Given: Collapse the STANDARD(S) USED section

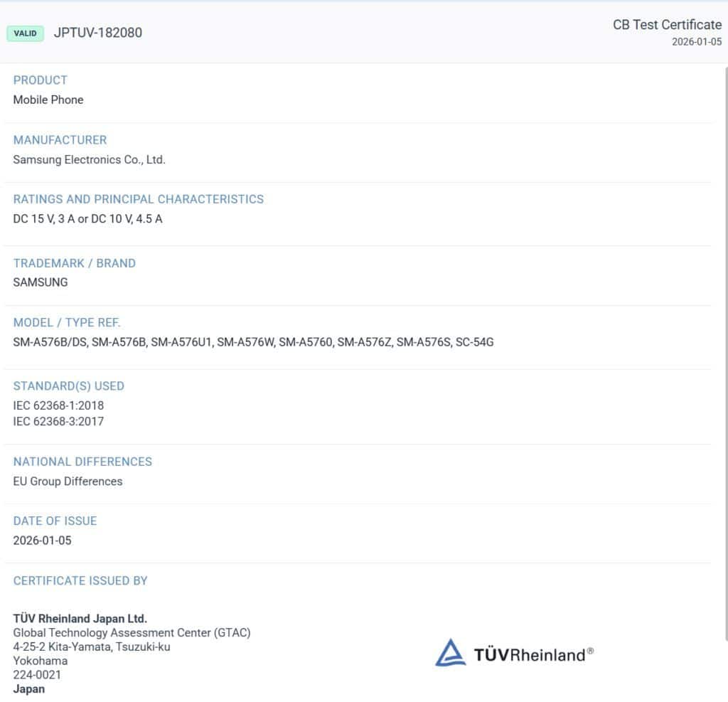Looking at the screenshot, I should coord(69,386).
